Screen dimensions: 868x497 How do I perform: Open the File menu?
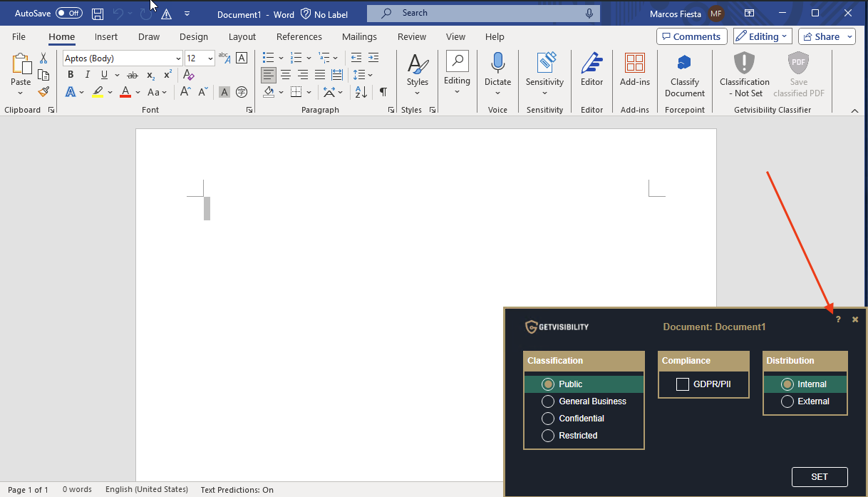click(19, 36)
